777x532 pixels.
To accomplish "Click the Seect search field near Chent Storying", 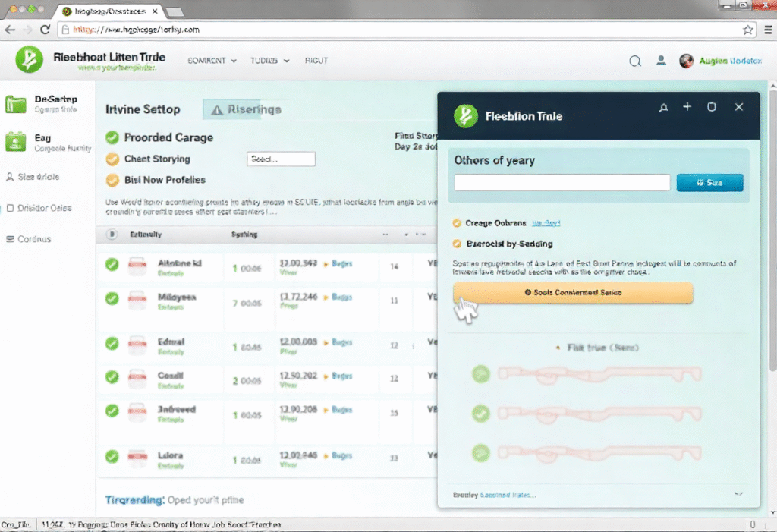I will coord(281,159).
